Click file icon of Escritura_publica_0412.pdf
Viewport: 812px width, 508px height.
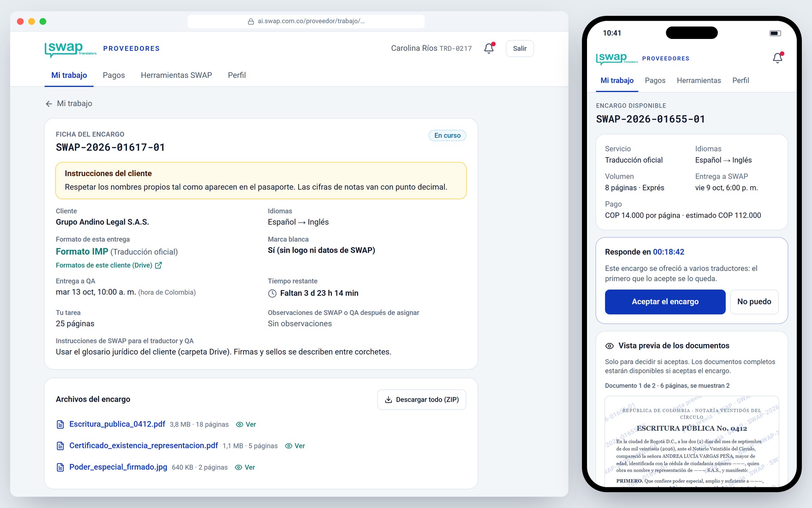pos(60,424)
